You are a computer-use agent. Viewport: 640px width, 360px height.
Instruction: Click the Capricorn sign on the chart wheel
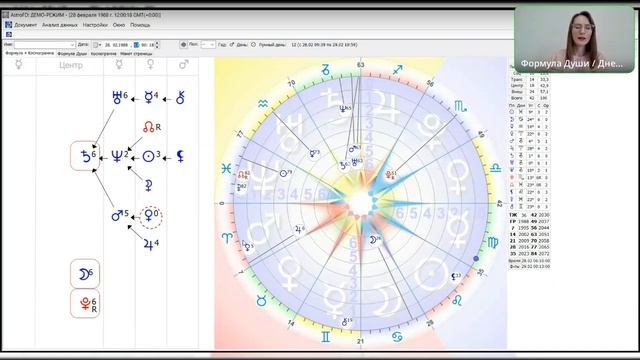325,70
